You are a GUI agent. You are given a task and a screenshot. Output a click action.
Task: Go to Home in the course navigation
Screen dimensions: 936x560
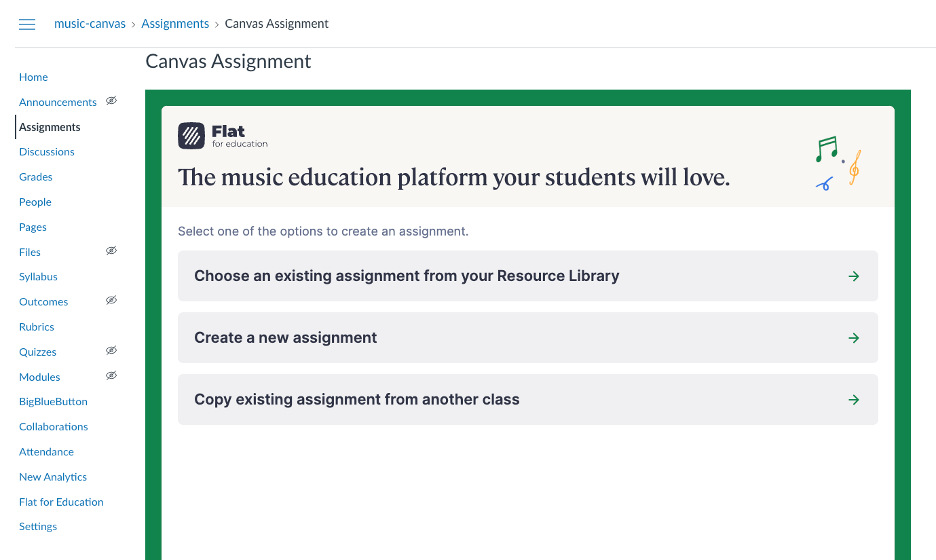[x=33, y=77]
